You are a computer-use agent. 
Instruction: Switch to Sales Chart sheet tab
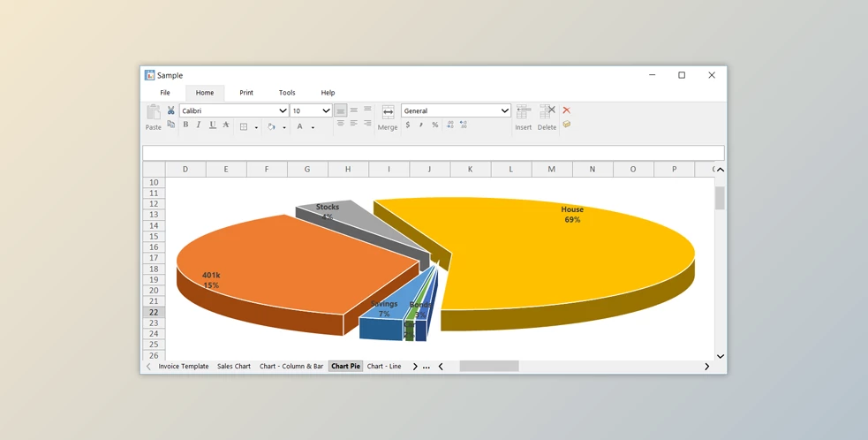[234, 367]
